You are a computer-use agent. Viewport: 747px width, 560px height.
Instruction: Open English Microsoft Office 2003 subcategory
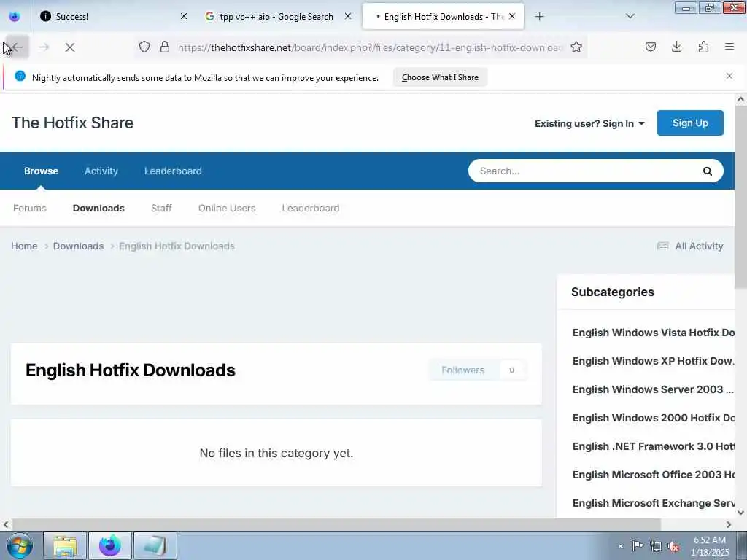(653, 475)
